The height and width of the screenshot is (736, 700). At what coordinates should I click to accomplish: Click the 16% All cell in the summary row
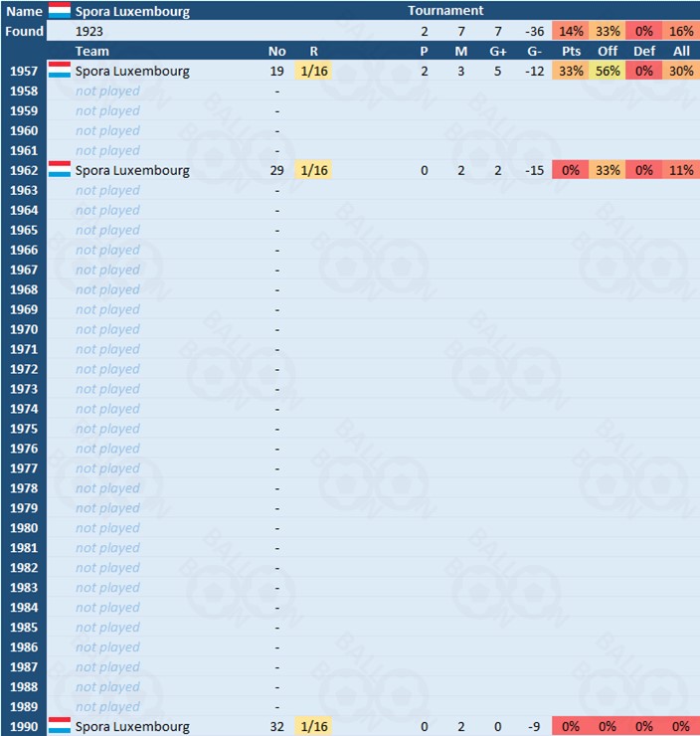(x=681, y=31)
